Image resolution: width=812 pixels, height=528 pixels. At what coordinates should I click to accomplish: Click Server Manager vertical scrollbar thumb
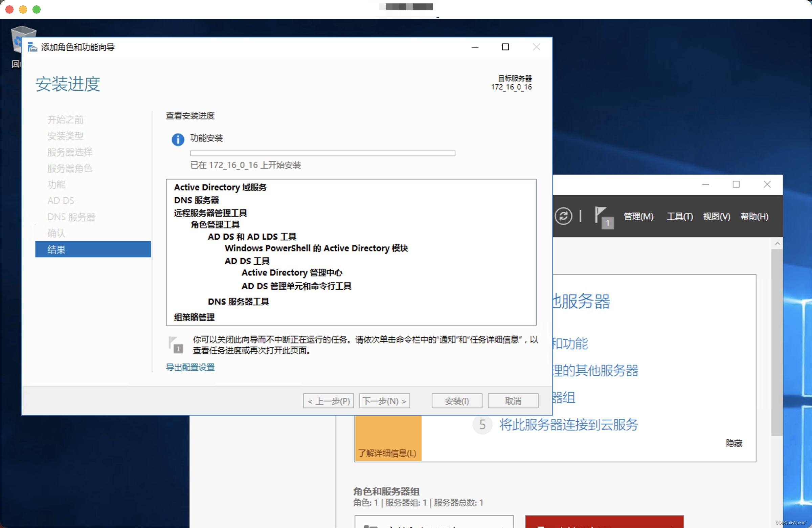(x=777, y=342)
